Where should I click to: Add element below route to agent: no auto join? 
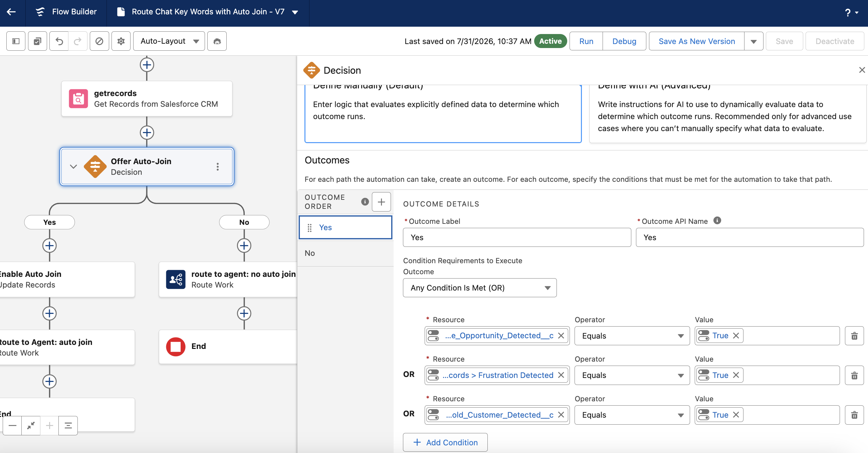tap(244, 313)
